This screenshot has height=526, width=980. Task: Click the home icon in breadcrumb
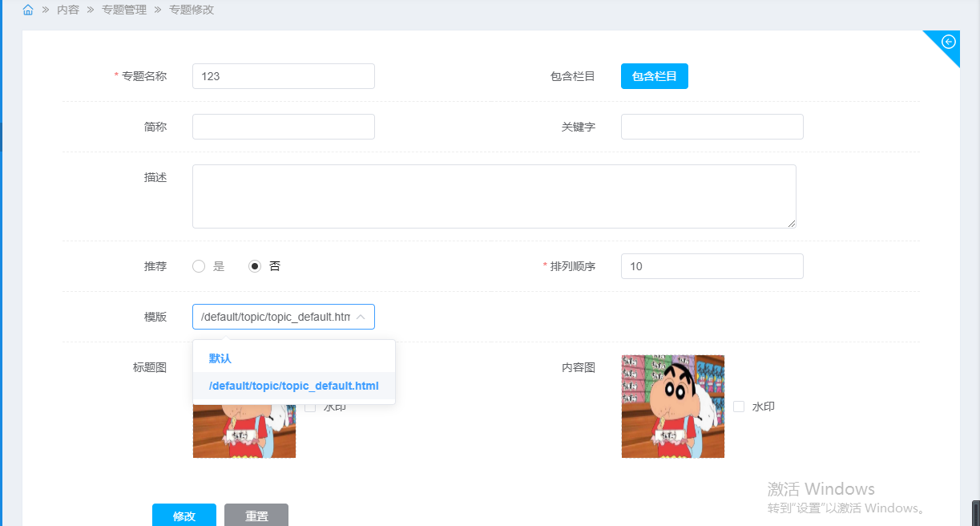pyautogui.click(x=28, y=10)
